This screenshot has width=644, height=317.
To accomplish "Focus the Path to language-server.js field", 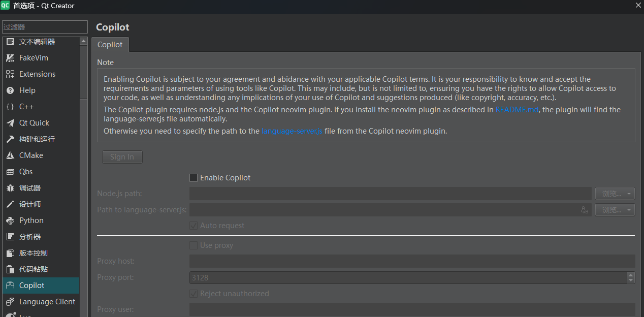I will point(391,210).
